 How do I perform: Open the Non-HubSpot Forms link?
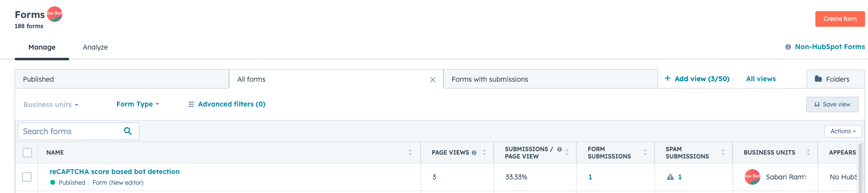coord(829,47)
